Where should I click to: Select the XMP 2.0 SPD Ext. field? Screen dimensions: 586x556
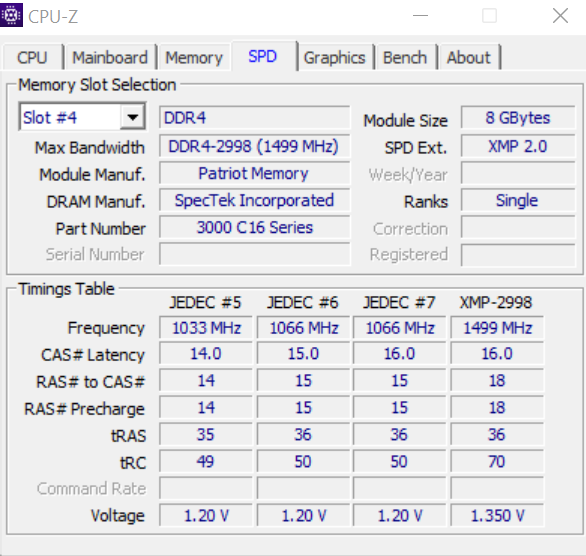(x=518, y=146)
